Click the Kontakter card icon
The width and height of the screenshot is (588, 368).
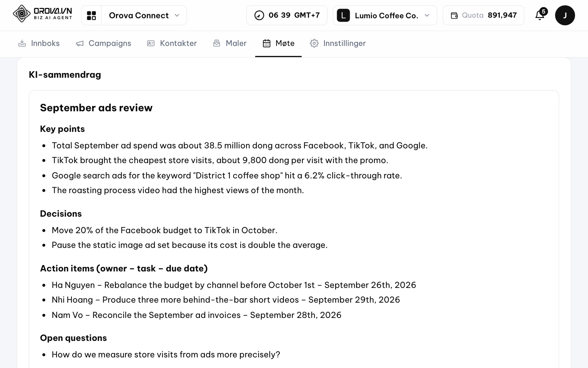(151, 44)
